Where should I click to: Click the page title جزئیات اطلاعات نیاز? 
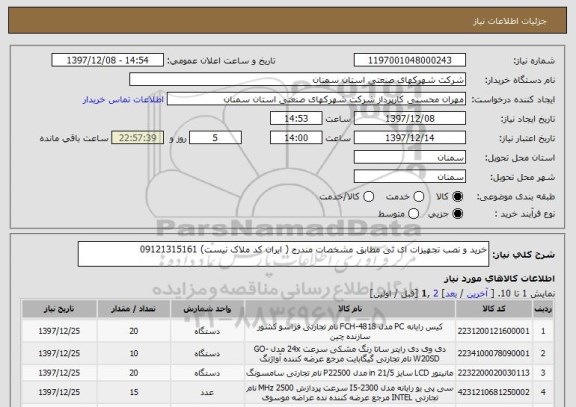coord(510,21)
